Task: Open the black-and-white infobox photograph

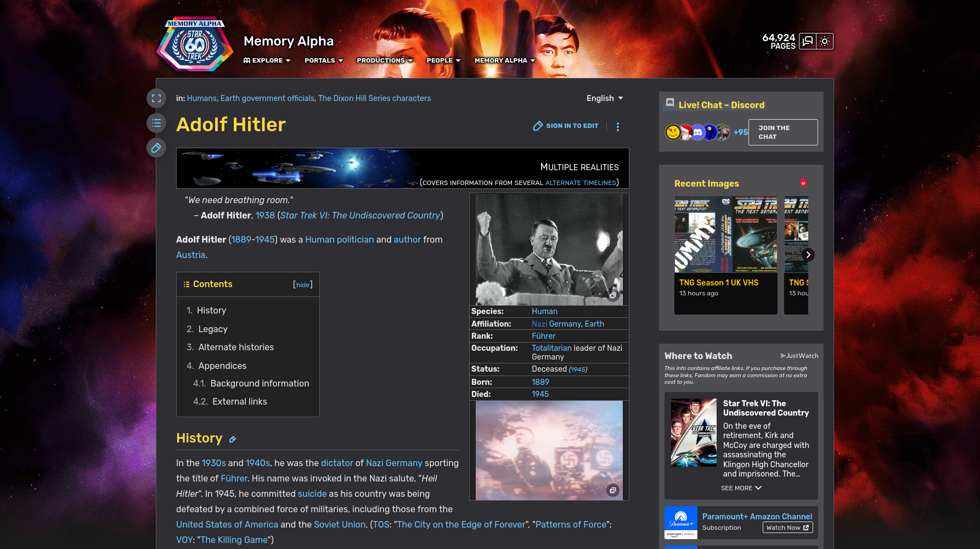Action: 549,249
